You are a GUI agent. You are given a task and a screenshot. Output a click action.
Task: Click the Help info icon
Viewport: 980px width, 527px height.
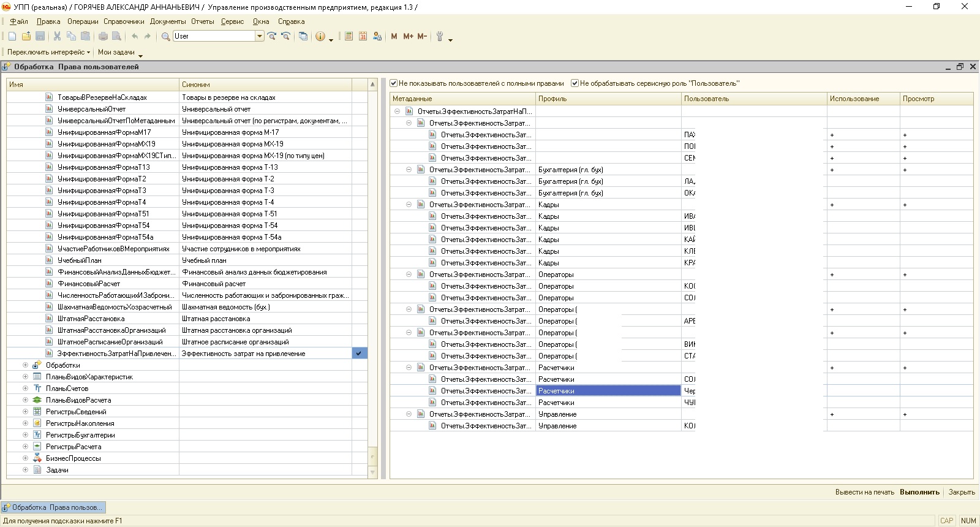pyautogui.click(x=320, y=36)
